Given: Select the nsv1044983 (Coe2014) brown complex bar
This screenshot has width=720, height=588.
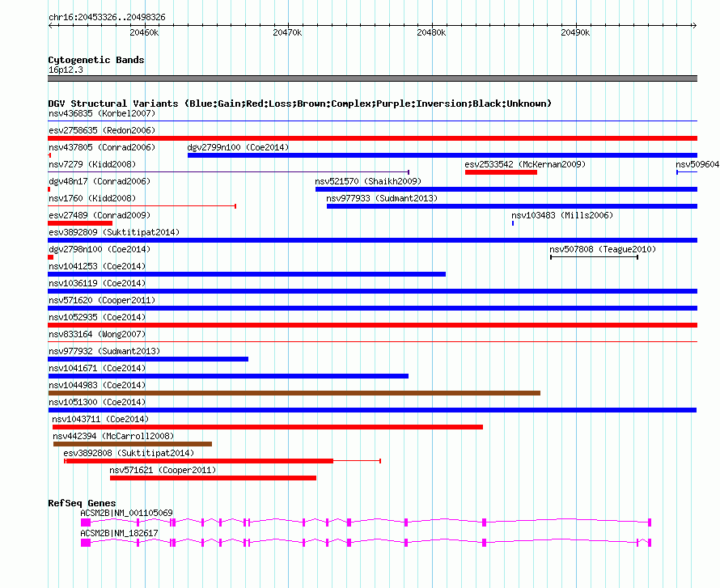Looking at the screenshot, I should [294, 393].
